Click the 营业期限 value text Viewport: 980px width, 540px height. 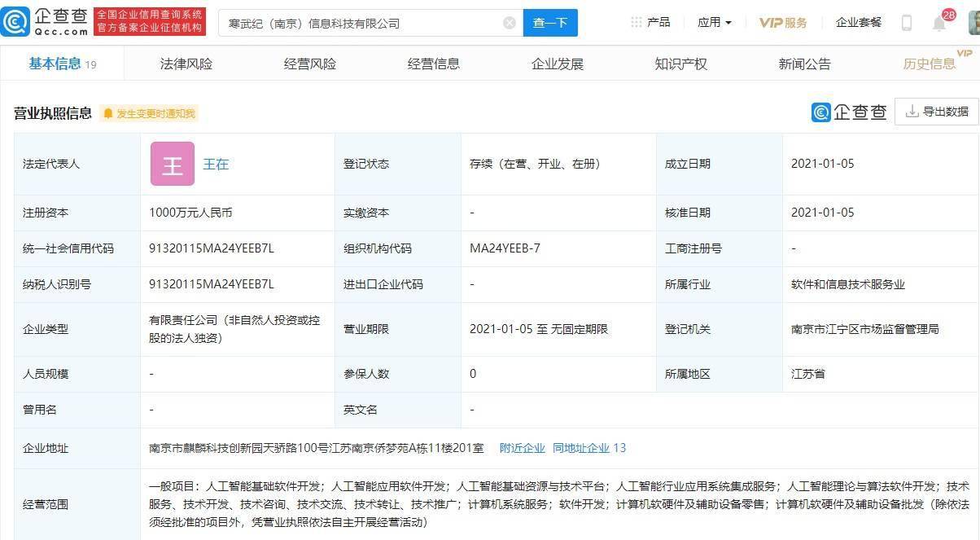coord(539,329)
